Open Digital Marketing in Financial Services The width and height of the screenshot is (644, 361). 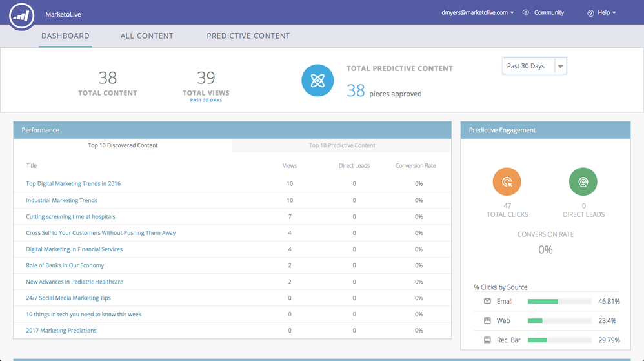[x=74, y=249]
